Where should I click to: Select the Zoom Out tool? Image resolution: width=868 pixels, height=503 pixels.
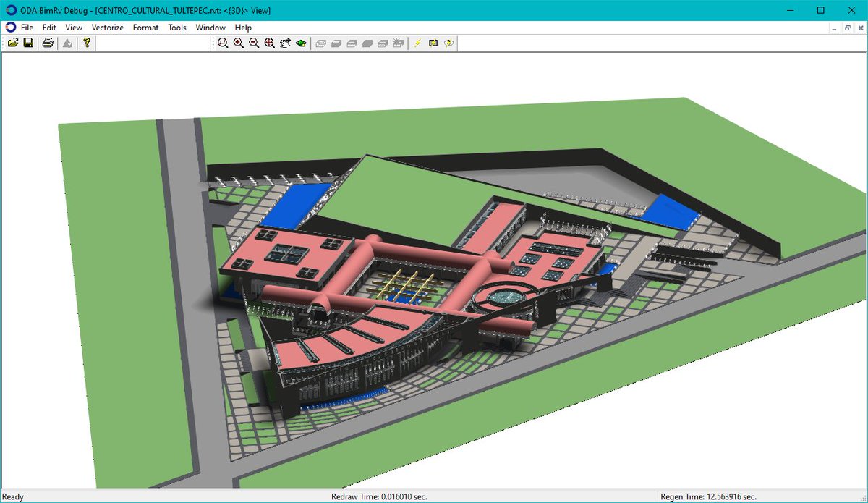tap(252, 43)
